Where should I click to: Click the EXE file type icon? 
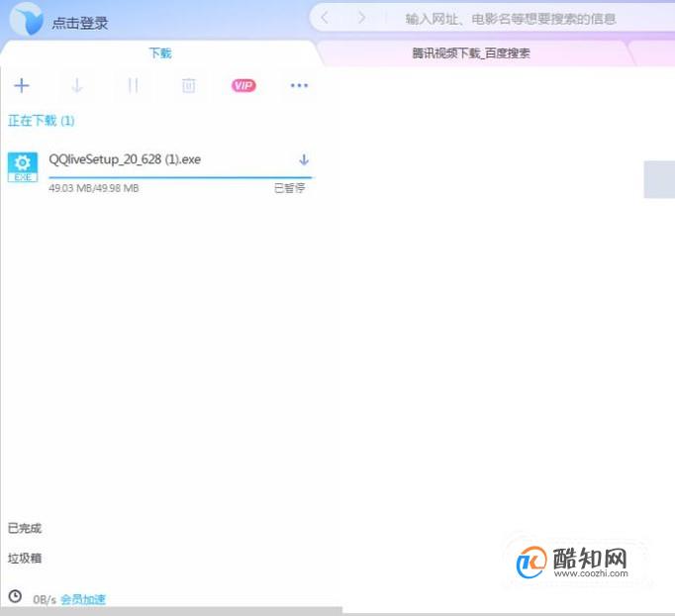point(23,167)
